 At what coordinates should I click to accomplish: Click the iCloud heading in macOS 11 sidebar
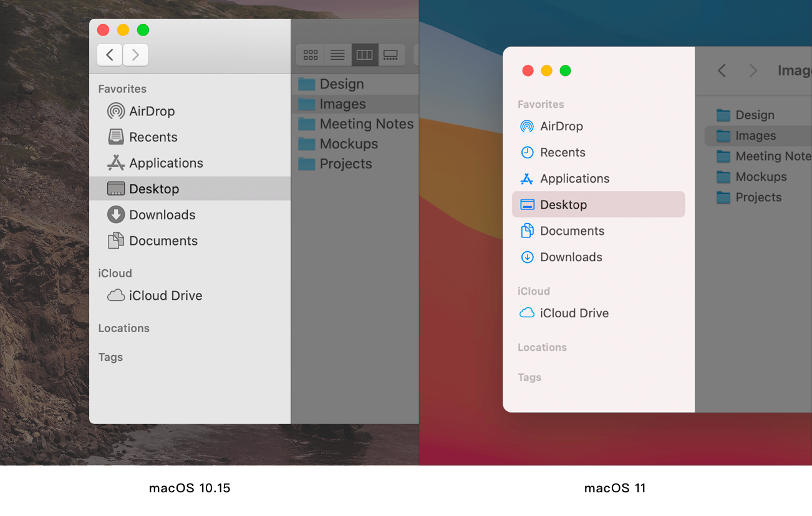tap(534, 291)
